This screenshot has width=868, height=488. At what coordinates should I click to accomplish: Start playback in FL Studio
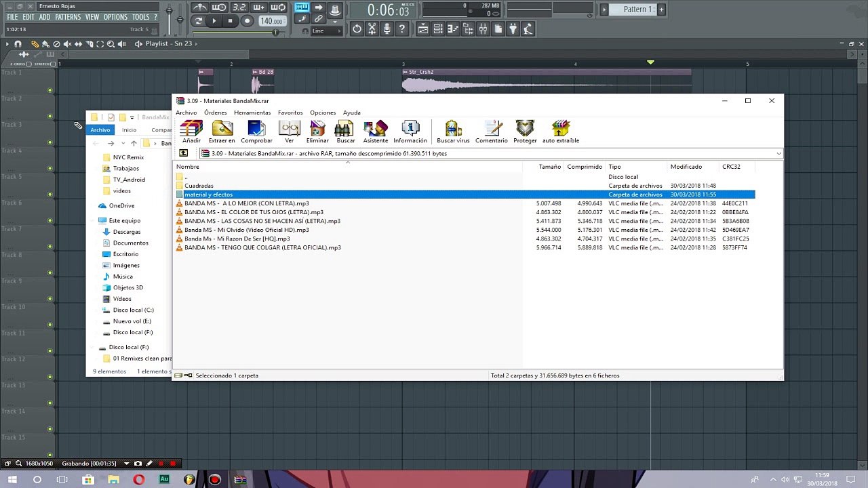[214, 21]
